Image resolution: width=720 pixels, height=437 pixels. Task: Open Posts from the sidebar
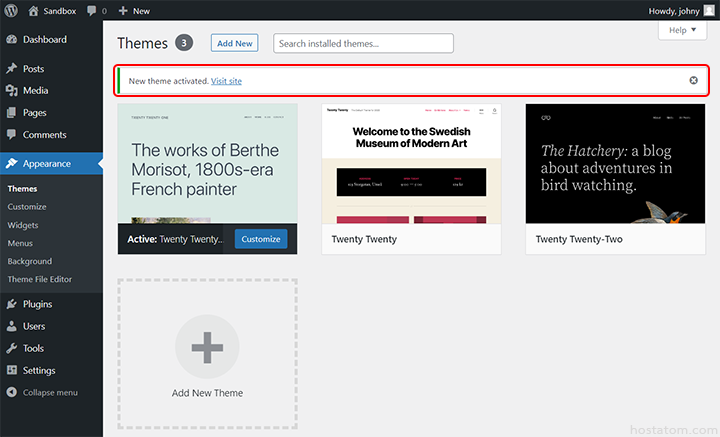pos(33,69)
